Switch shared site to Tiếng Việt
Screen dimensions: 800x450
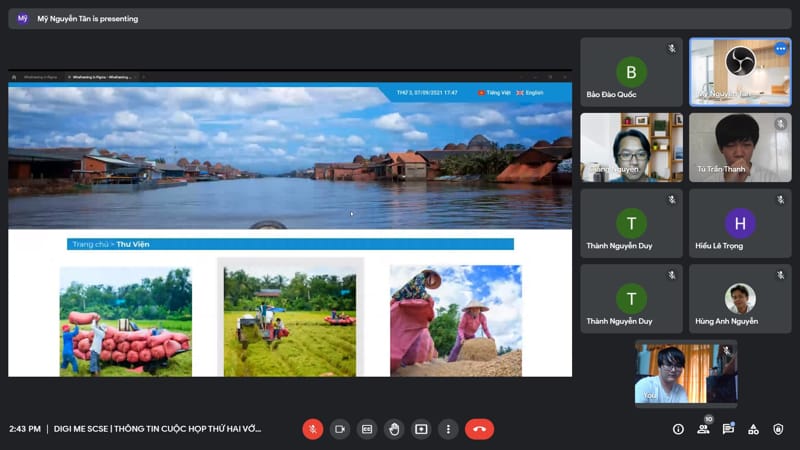pyautogui.click(x=494, y=92)
